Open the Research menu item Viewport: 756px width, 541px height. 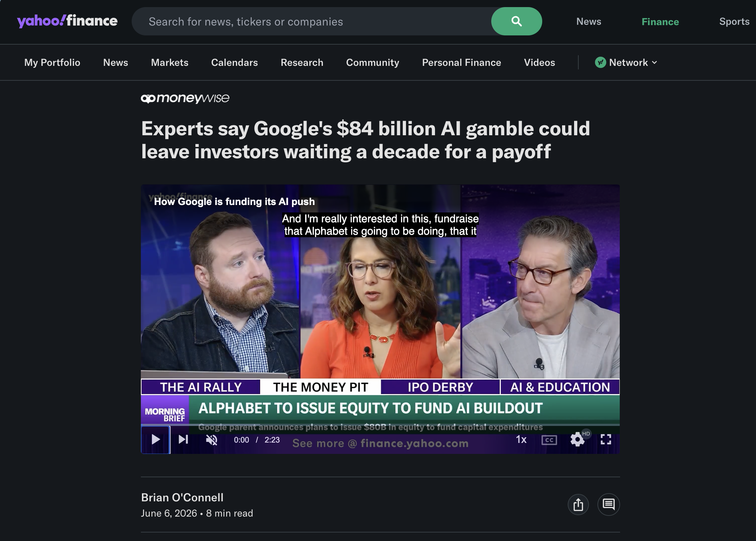(x=302, y=63)
